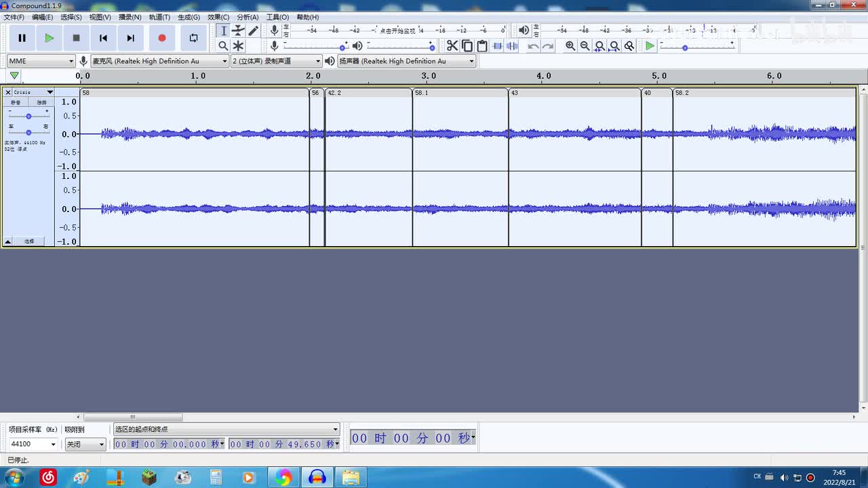Fit whole project to window width
868x488 pixels.
pyautogui.click(x=614, y=45)
